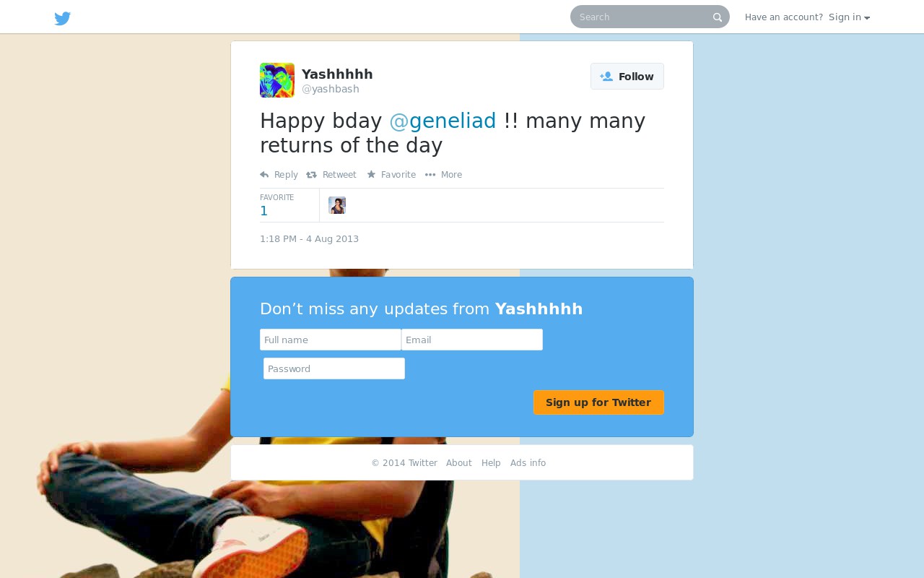The height and width of the screenshot is (578, 924).
Task: Open the @geneliad mention link
Action: pyautogui.click(x=443, y=121)
